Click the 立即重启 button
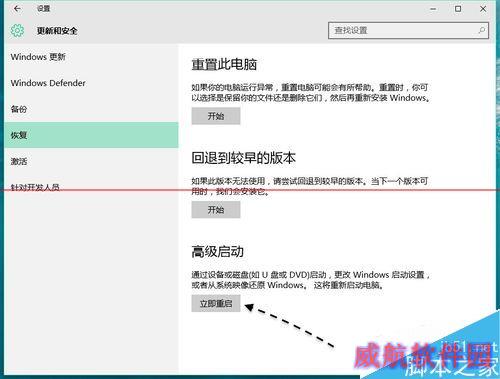This screenshot has width=500, height=379. click(216, 303)
